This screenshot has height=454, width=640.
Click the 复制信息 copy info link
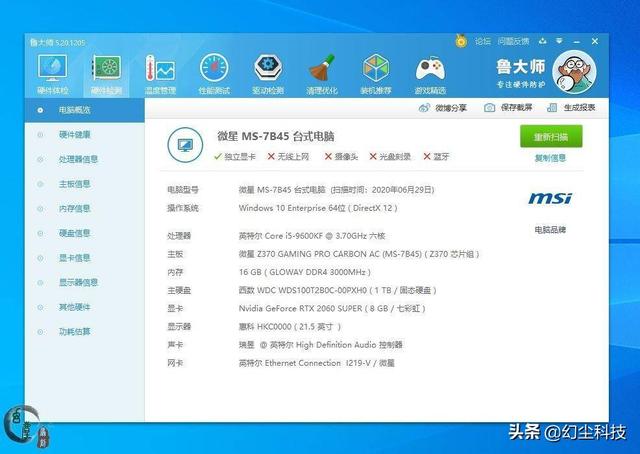[550, 158]
